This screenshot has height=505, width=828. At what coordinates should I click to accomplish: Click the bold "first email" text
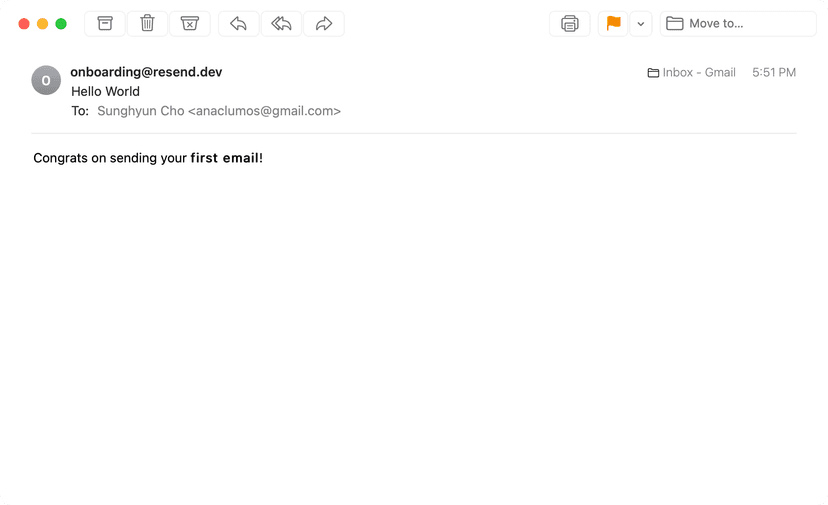point(224,158)
